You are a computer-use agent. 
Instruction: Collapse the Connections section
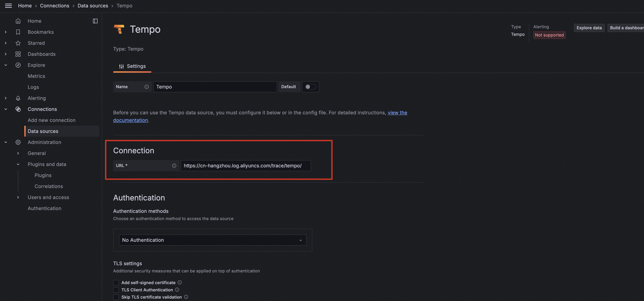point(6,109)
